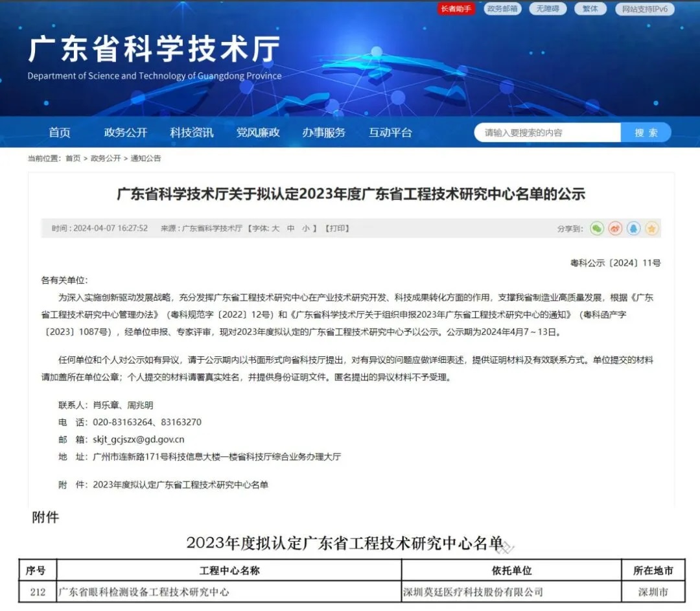Screen dimensions: 700x611
Task: Share via yellow star Qzone icon
Action: [x=652, y=229]
